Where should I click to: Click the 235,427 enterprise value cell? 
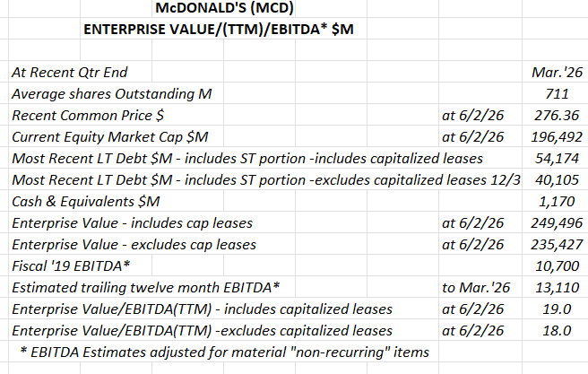coord(557,245)
